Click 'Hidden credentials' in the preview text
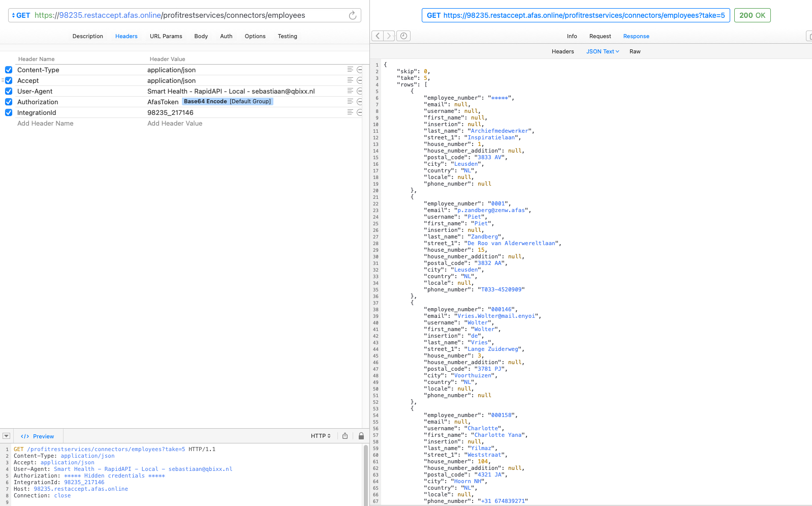The width and height of the screenshot is (812, 506). [114, 475]
